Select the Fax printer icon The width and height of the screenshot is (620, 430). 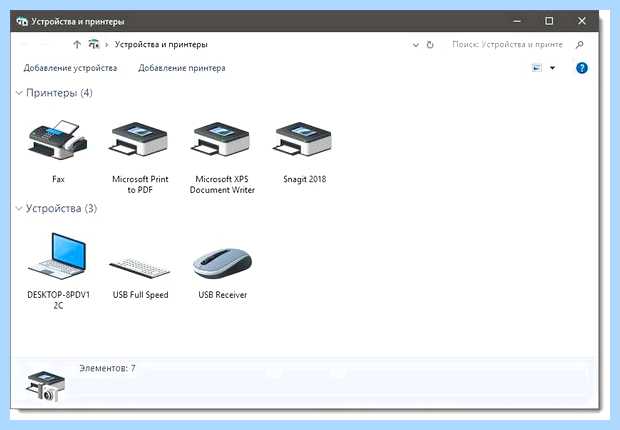[58, 140]
